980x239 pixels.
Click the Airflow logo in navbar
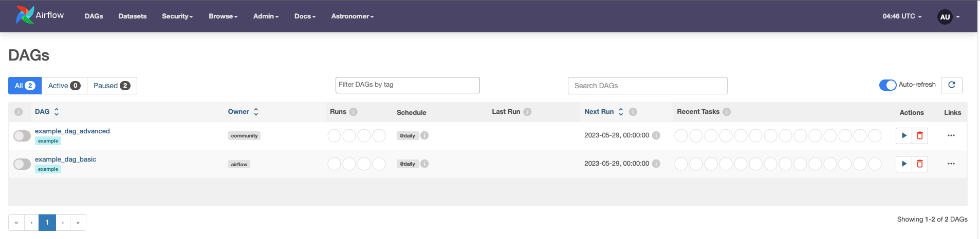pyautogui.click(x=40, y=15)
